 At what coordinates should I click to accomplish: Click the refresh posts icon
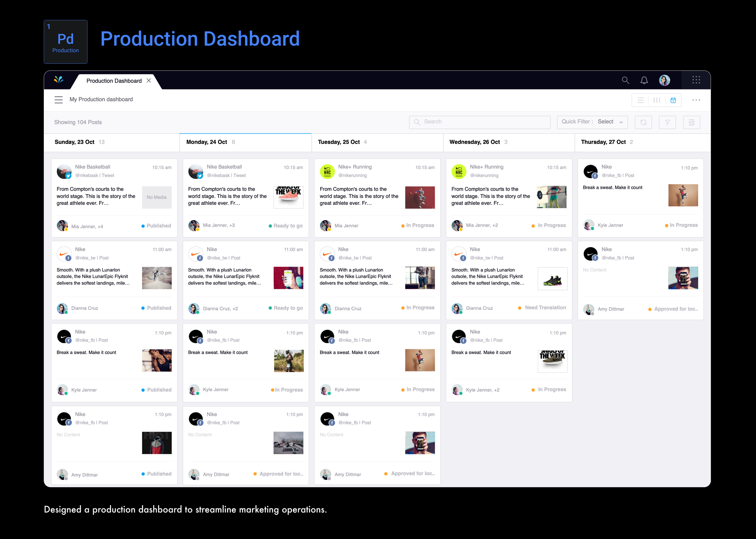tap(643, 122)
